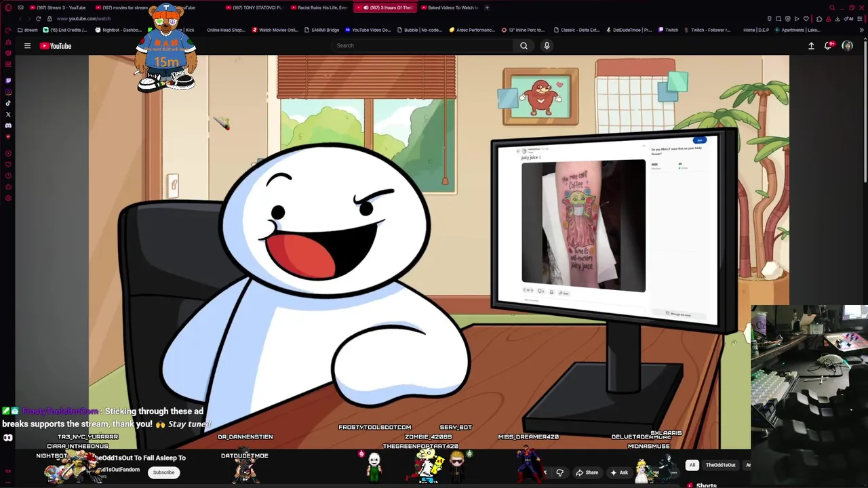Click the Share button below the video
This screenshot has height=488, width=868.
(587, 472)
